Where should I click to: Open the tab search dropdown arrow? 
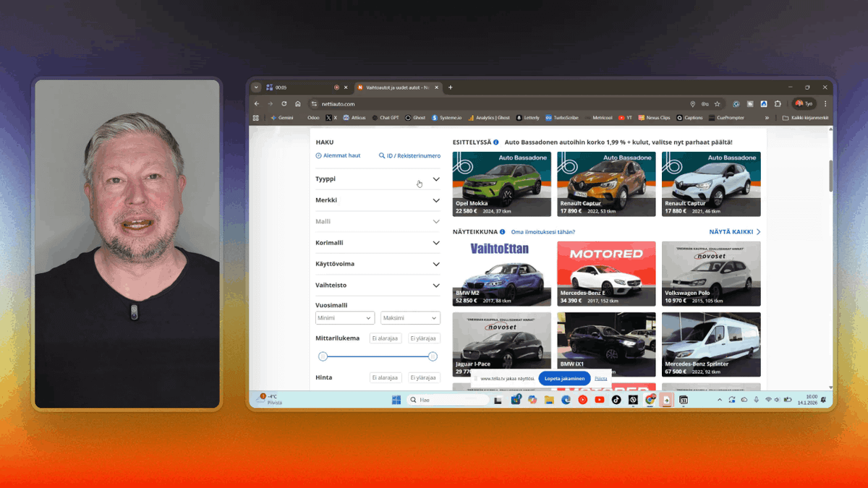[256, 87]
